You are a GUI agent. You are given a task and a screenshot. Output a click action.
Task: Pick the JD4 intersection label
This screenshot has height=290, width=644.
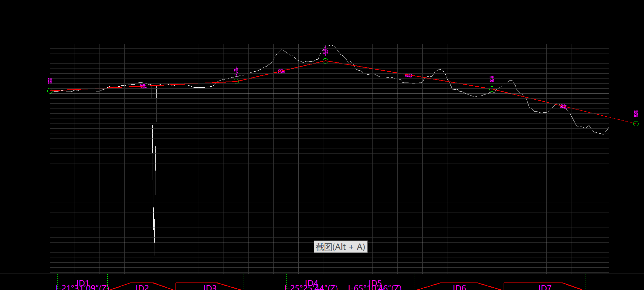[x=311, y=283]
